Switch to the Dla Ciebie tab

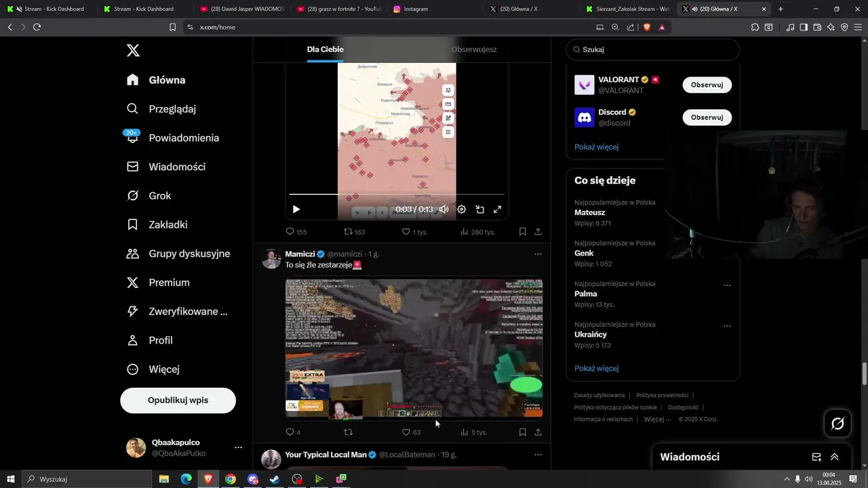point(325,49)
